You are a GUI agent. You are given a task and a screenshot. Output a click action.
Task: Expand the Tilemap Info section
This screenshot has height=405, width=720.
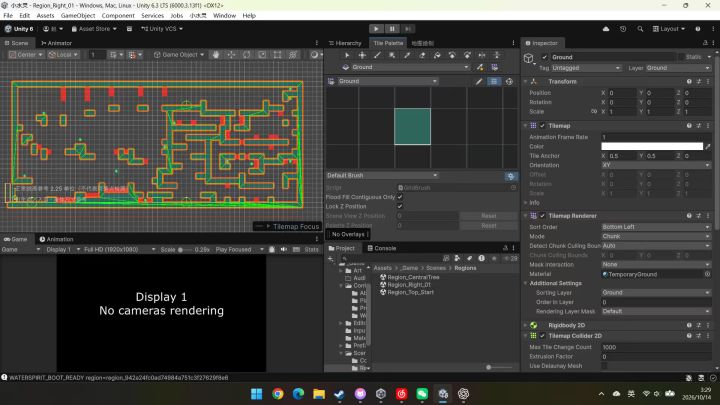point(526,202)
